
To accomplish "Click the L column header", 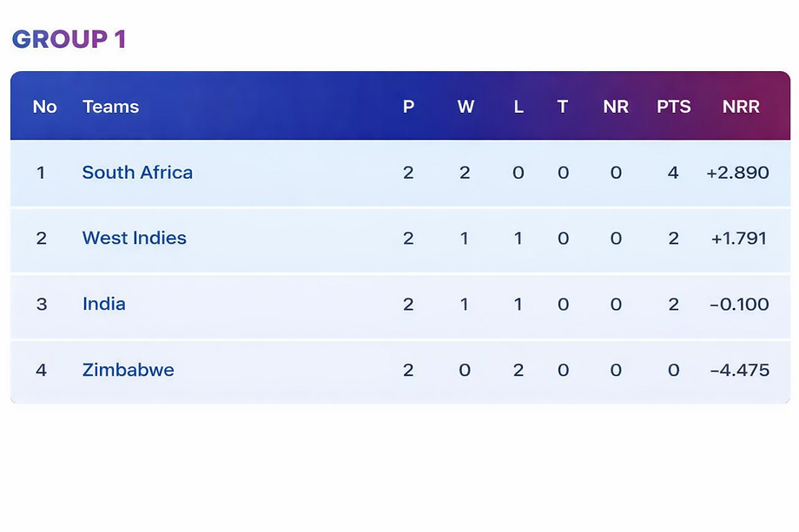I will pos(518,107).
